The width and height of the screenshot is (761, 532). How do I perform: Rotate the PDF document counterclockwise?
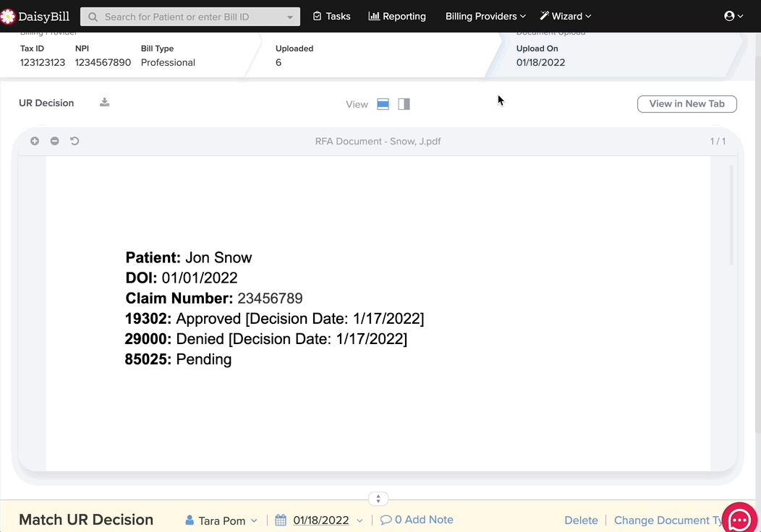(x=75, y=141)
